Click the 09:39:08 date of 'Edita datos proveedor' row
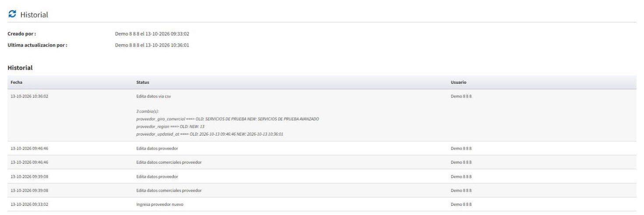 pyautogui.click(x=29, y=176)
